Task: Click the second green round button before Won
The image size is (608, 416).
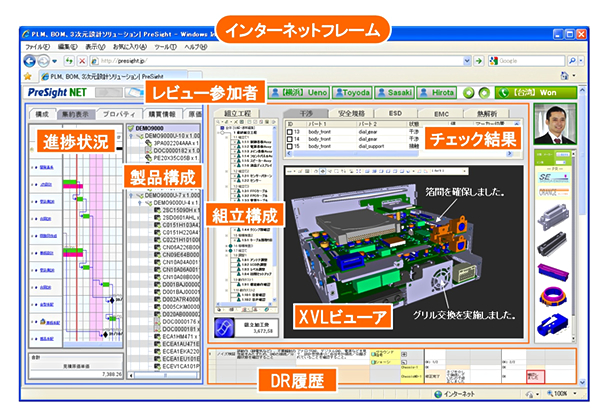Action: (484, 93)
